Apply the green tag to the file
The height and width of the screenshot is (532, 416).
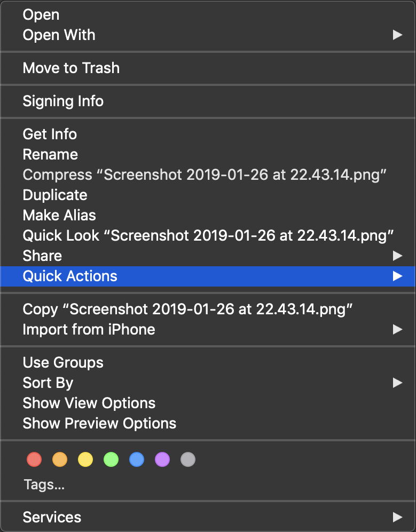pos(111,459)
